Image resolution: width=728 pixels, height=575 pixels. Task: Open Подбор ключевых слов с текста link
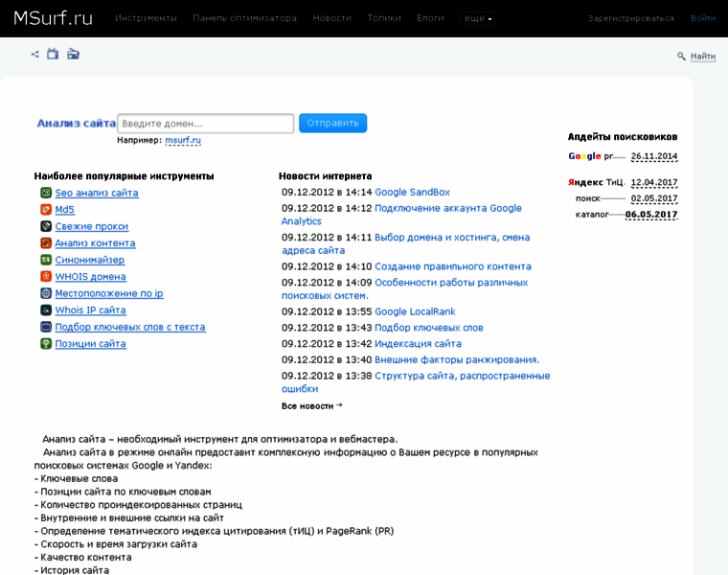click(x=130, y=327)
